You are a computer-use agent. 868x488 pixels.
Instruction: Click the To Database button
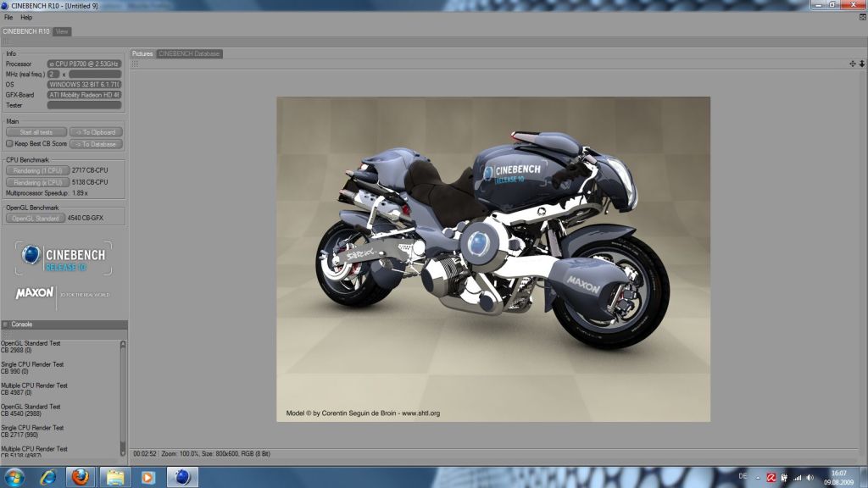(x=97, y=144)
